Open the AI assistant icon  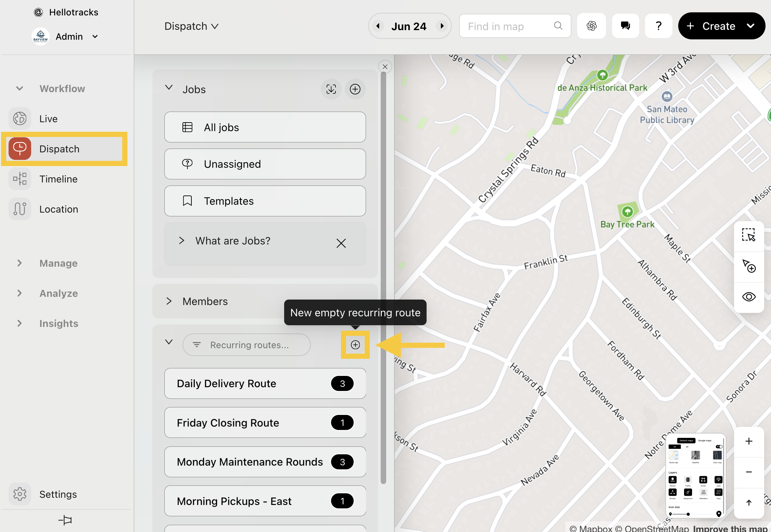pyautogui.click(x=592, y=26)
